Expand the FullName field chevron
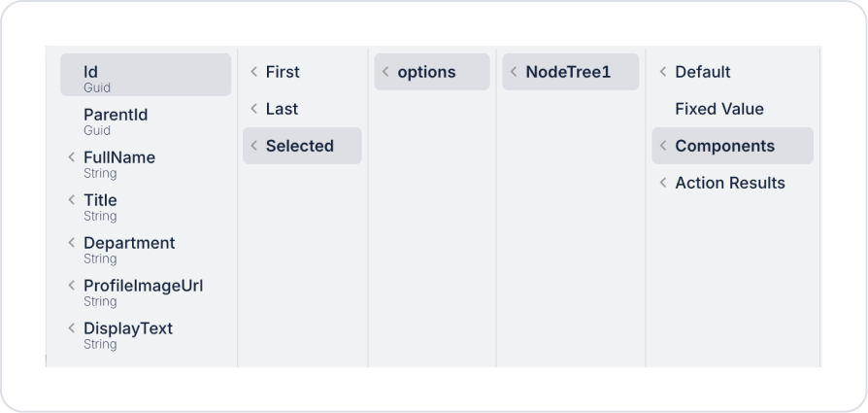Image resolution: width=868 pixels, height=413 pixels. (x=71, y=157)
